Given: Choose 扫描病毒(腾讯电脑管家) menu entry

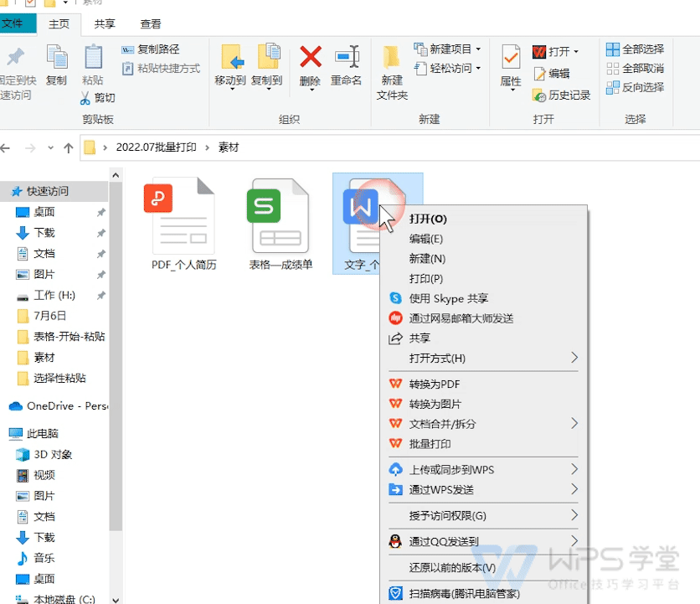Looking at the screenshot, I should coord(483,594).
